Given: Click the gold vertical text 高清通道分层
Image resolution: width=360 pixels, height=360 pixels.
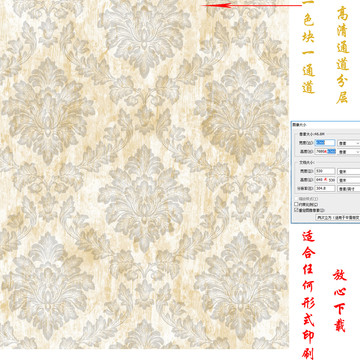Looking at the screenshot, I should pos(342,55).
